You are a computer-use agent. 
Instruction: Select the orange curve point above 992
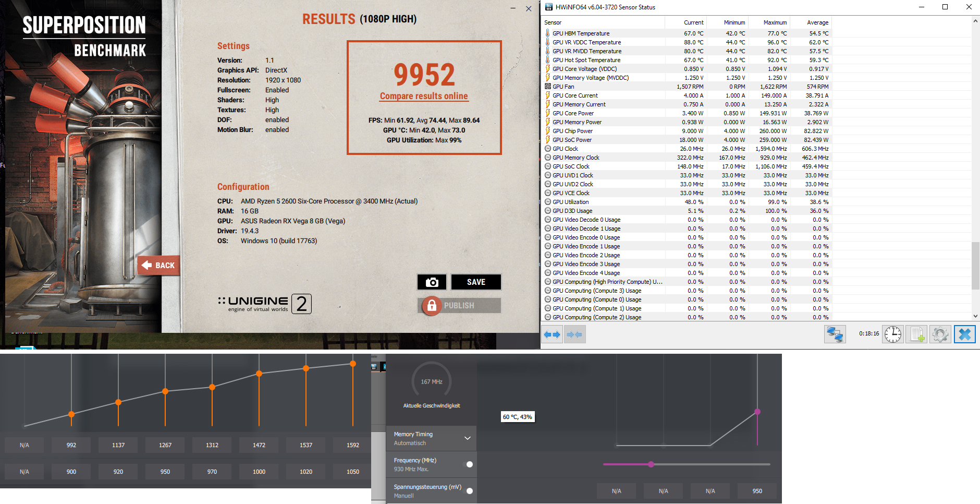(71, 414)
